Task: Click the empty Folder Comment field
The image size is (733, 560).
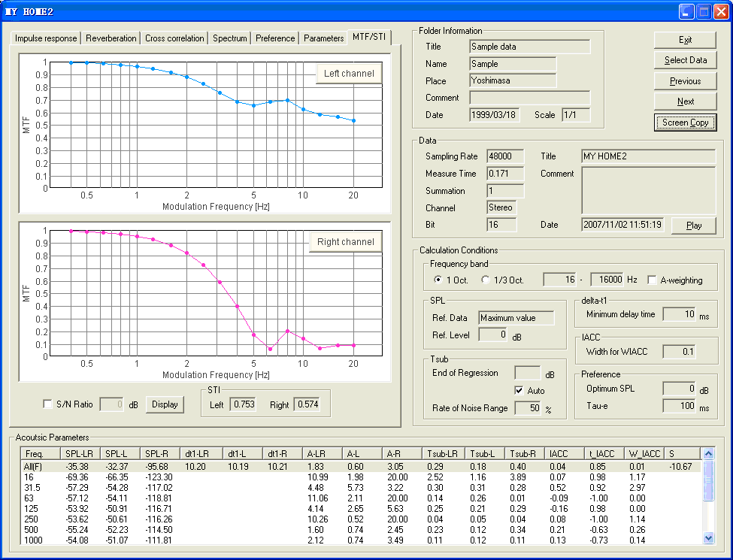Action: (x=530, y=98)
